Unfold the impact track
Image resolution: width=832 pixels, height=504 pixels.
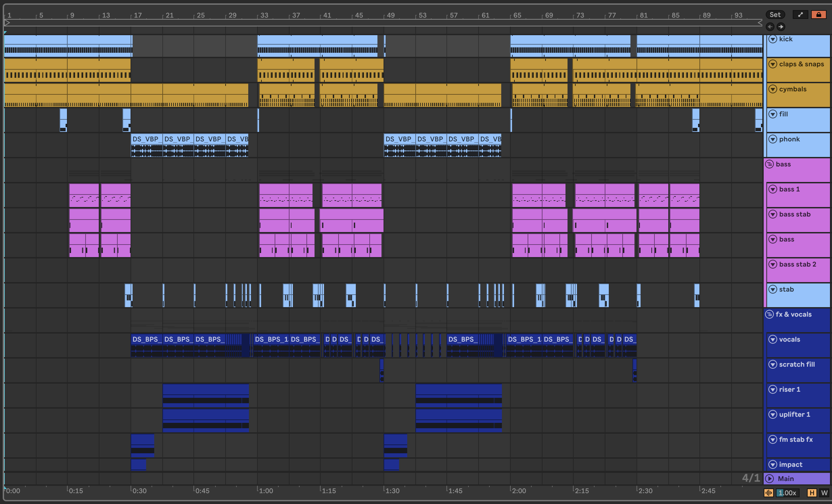(x=773, y=464)
